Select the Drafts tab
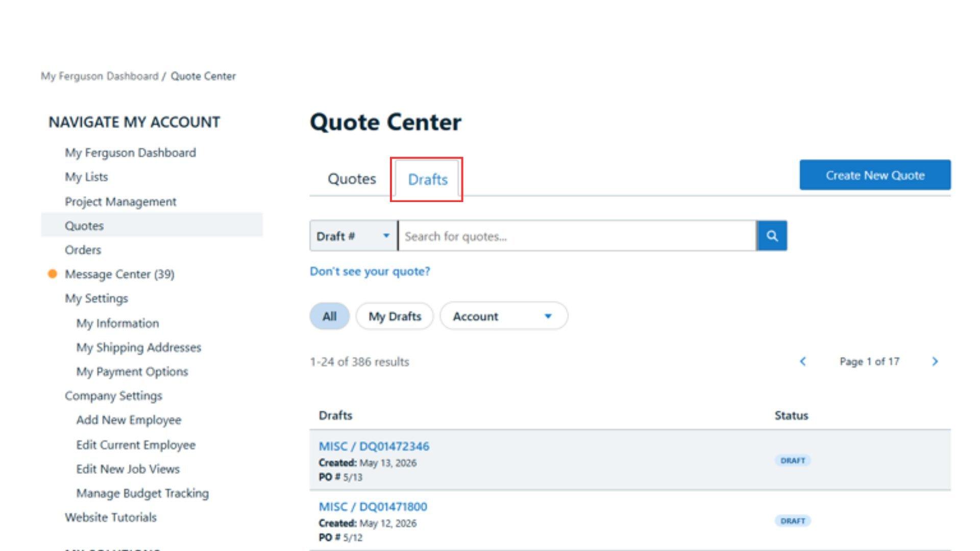 [428, 180]
